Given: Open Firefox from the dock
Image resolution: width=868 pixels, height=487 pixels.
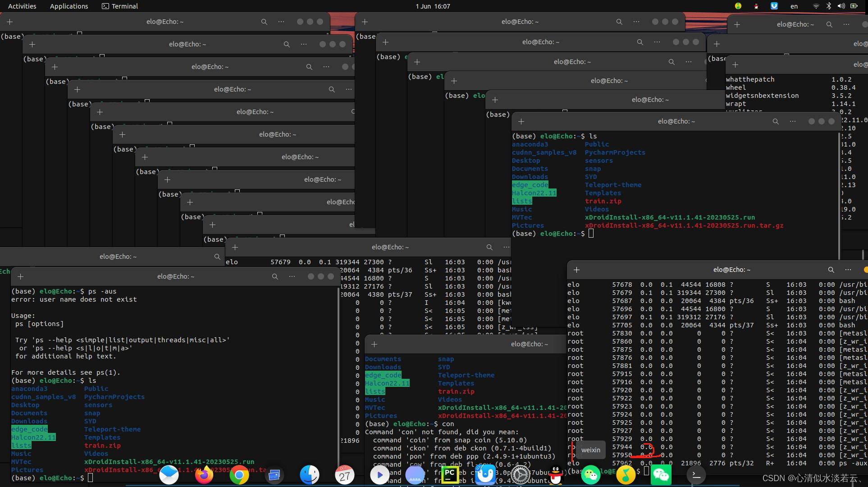Looking at the screenshot, I should pos(204,475).
